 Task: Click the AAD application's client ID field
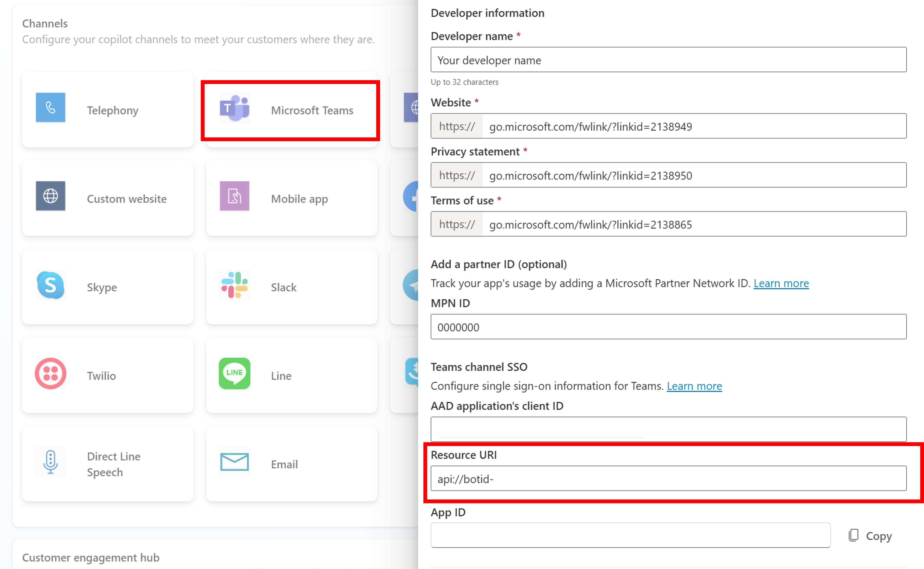(x=669, y=429)
